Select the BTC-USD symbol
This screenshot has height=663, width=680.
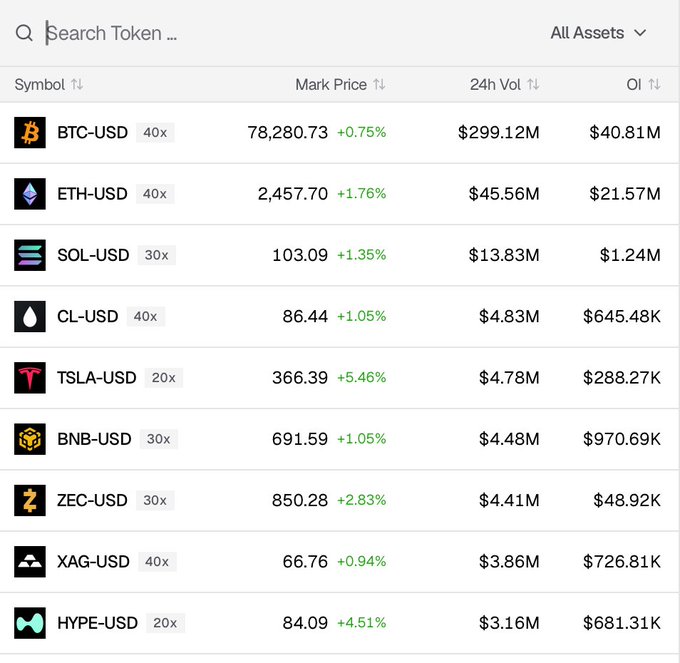pos(92,132)
